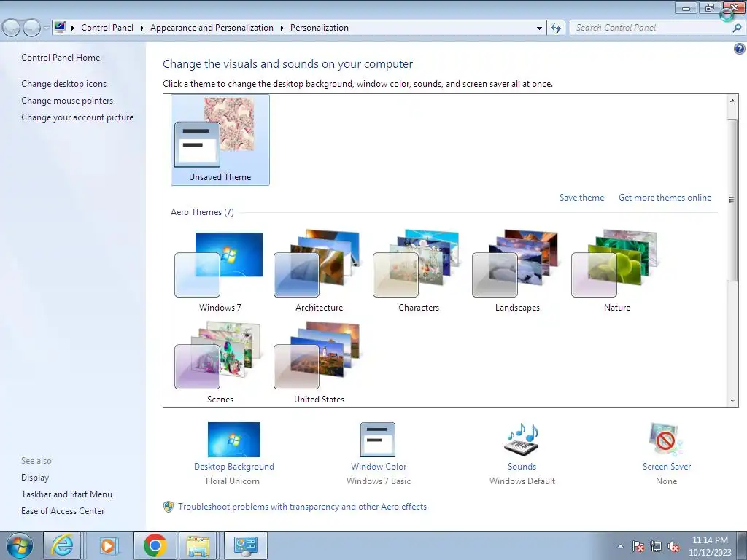Open Change desktop icons
The height and width of the screenshot is (560, 747).
[x=64, y=84]
